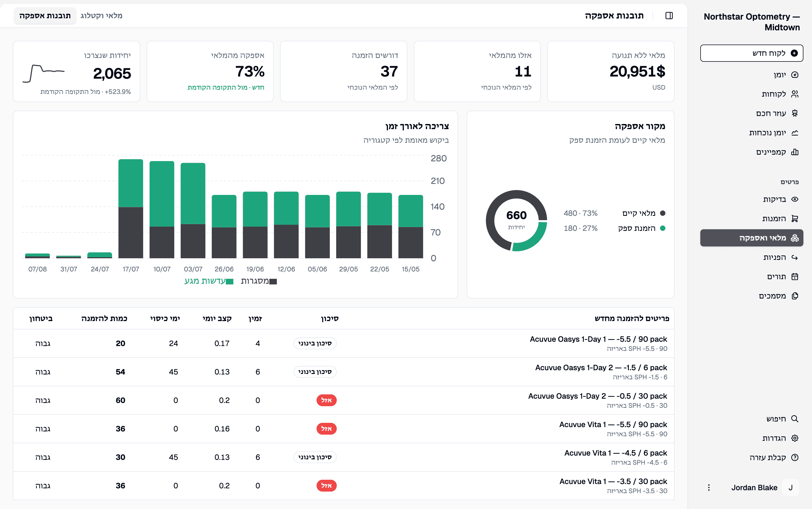
Task: Click the ימי כיסוי column header
Action: (165, 318)
